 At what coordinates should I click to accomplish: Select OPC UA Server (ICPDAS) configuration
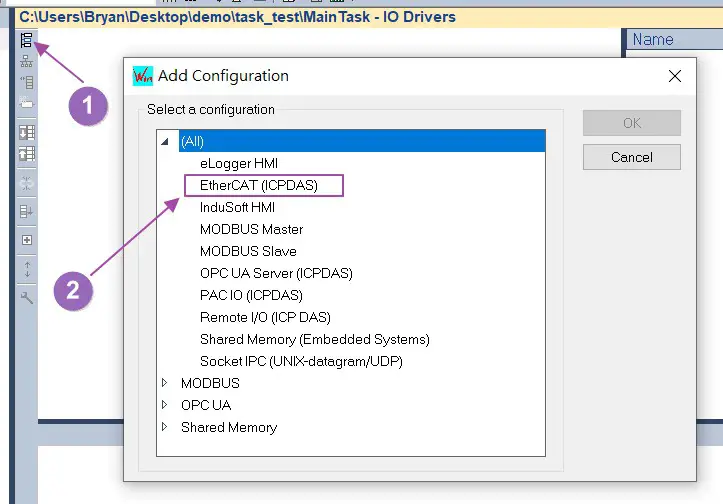tap(276, 273)
